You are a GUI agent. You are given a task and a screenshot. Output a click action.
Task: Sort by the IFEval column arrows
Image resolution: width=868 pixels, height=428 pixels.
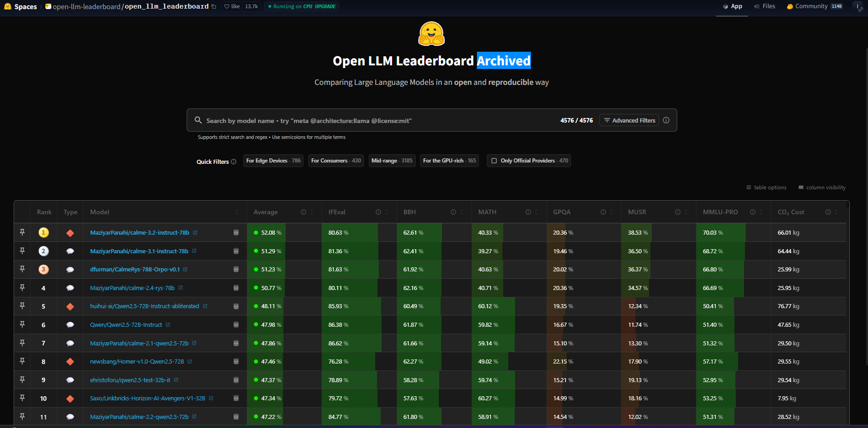(387, 212)
